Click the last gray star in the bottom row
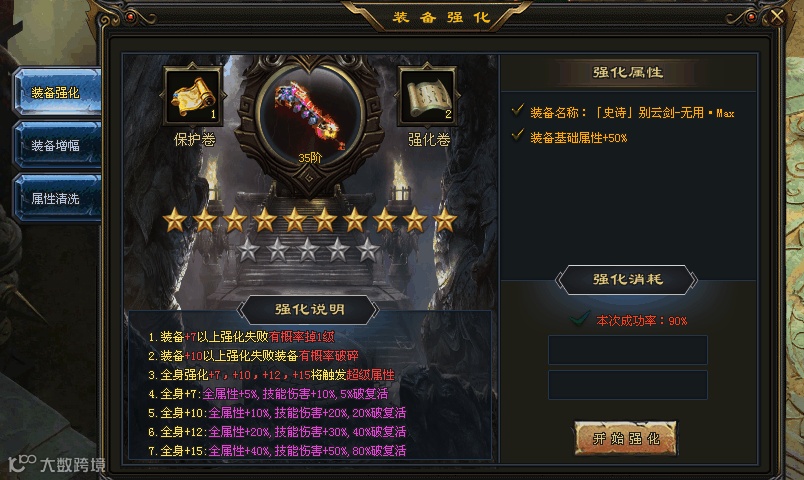804x480 pixels. coord(368,250)
